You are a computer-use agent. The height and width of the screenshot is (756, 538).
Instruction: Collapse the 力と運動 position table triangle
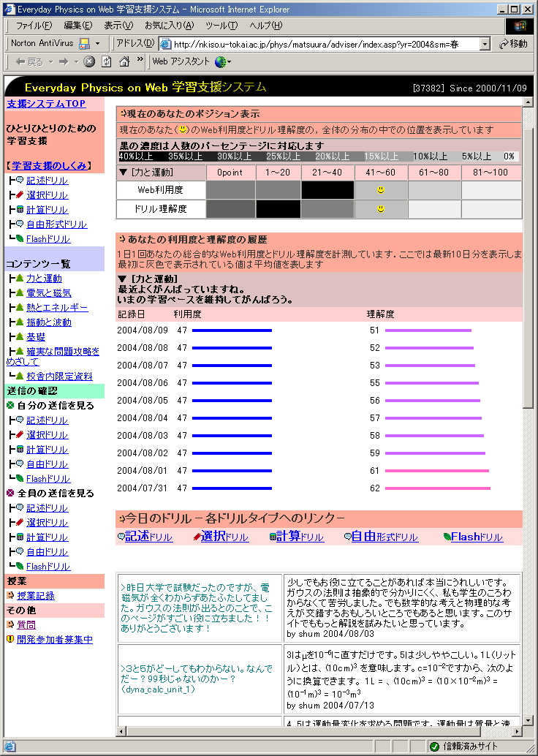(x=123, y=172)
